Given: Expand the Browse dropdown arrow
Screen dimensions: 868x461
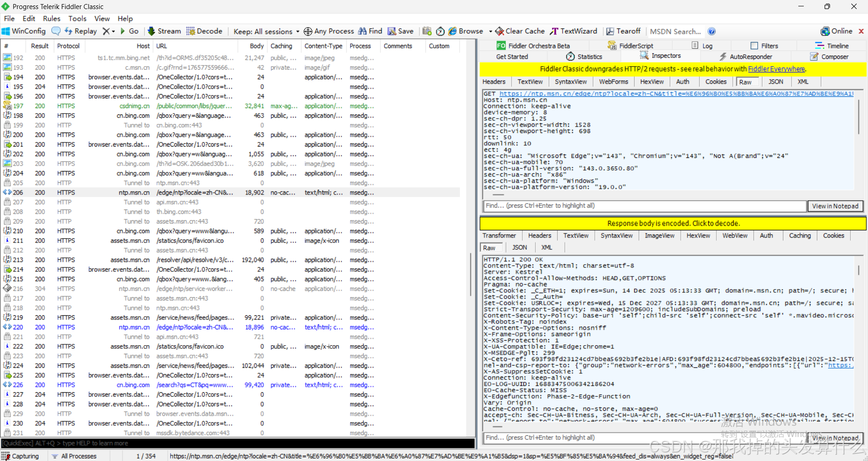Looking at the screenshot, I should click(x=491, y=32).
